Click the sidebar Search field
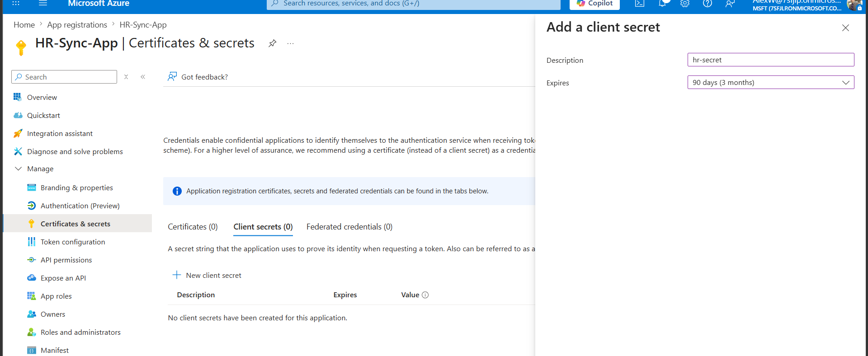Image resolution: width=868 pixels, height=356 pixels. (x=64, y=77)
